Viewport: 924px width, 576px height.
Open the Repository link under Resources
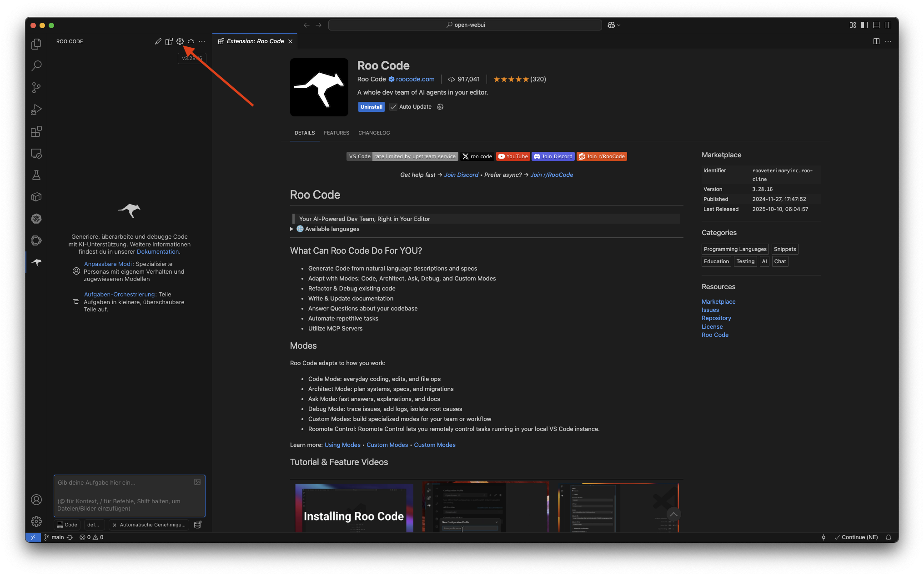[x=716, y=318]
